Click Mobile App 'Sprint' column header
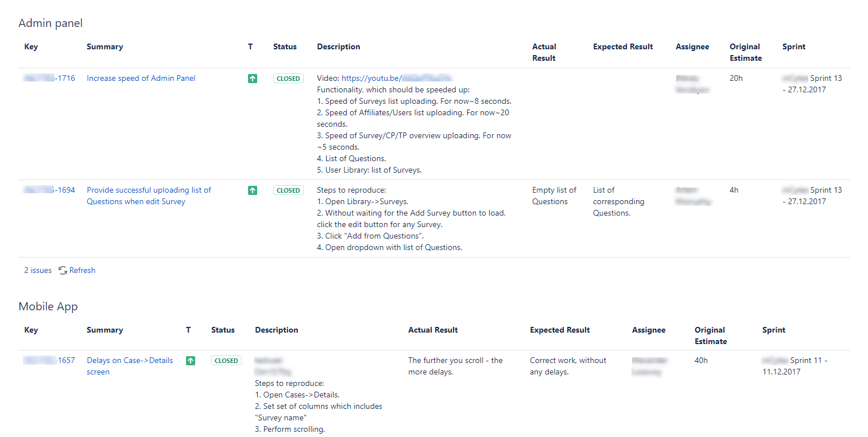Image resolution: width=868 pixels, height=437 pixels. click(x=773, y=330)
